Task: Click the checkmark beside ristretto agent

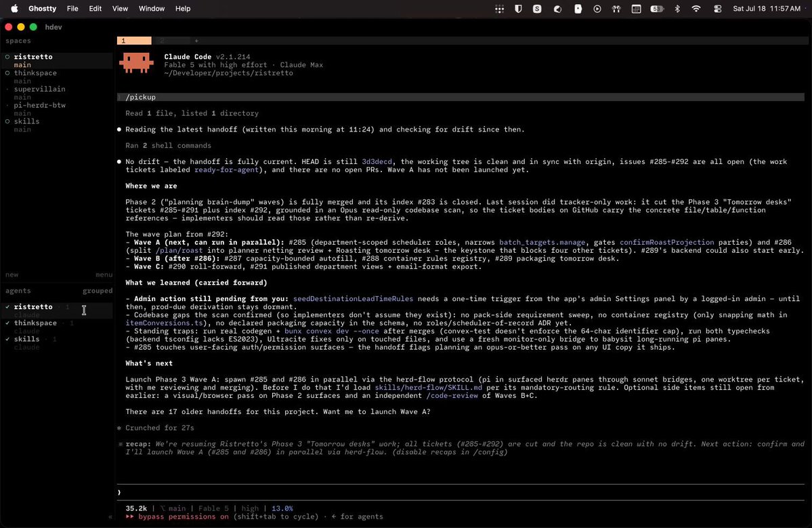Action: (x=7, y=306)
